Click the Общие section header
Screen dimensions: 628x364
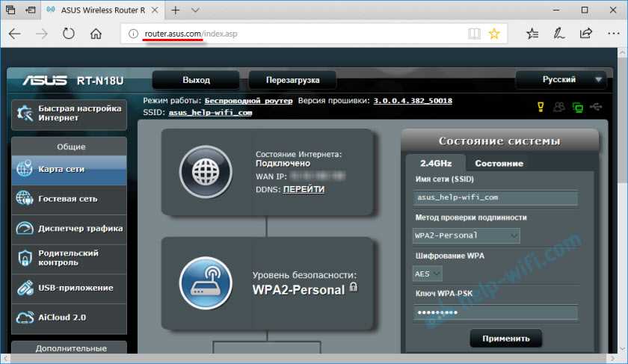(70, 146)
